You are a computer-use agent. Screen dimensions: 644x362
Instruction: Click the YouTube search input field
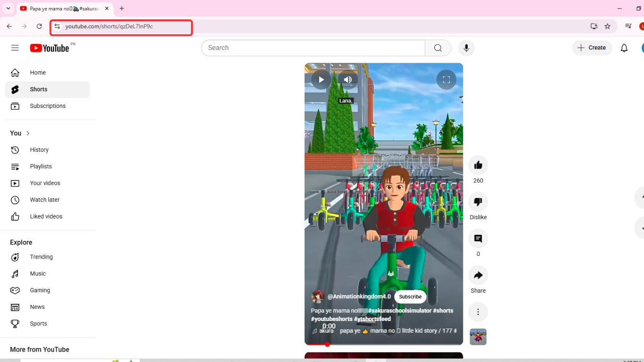(x=313, y=48)
